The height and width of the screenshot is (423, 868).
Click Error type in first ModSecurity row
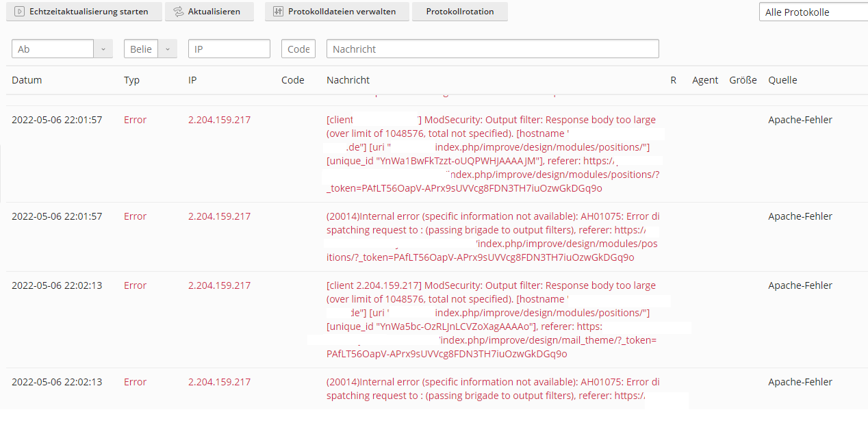click(135, 120)
